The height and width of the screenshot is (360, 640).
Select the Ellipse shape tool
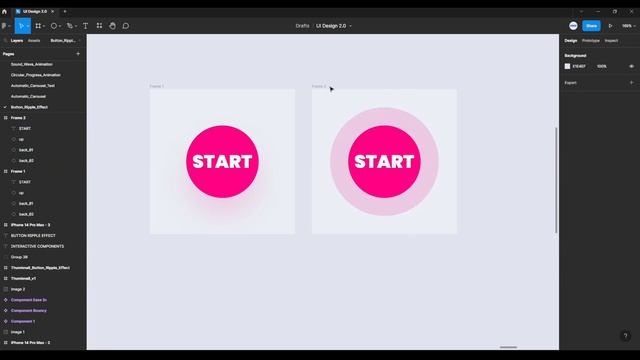click(x=53, y=26)
